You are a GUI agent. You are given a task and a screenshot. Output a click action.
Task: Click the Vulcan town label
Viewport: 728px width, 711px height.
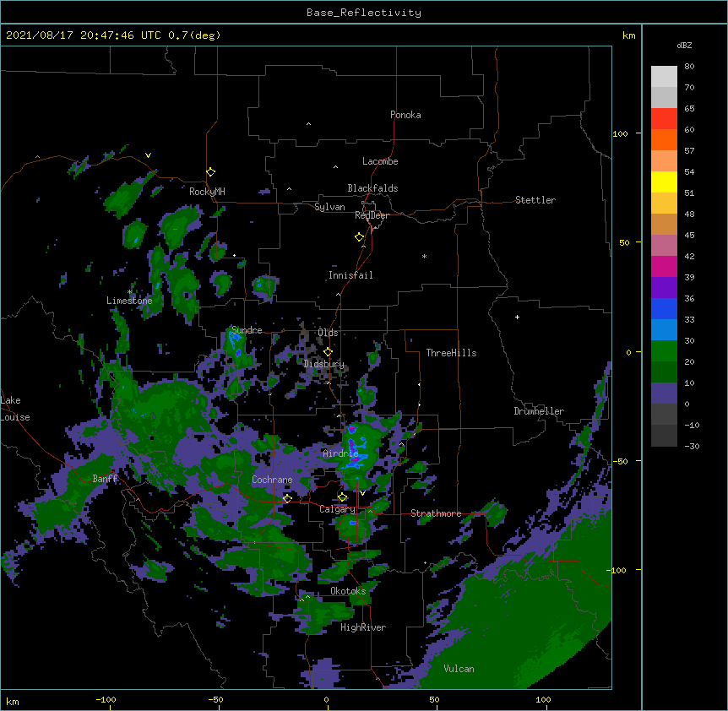(459, 669)
